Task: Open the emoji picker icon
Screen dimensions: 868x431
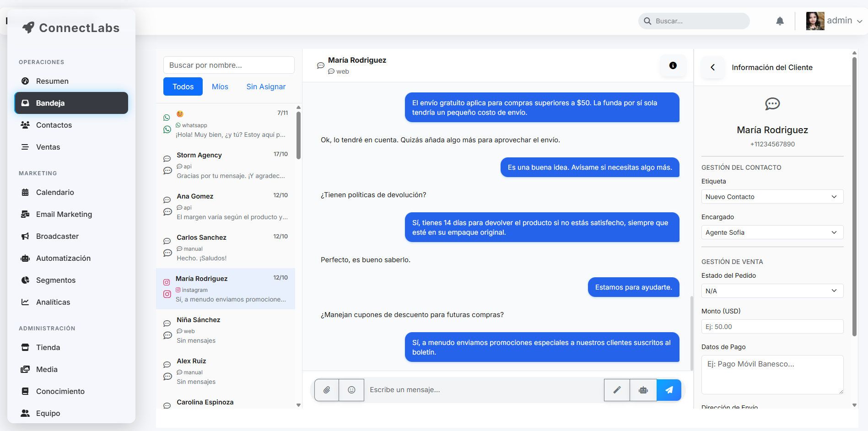Action: pyautogui.click(x=351, y=390)
